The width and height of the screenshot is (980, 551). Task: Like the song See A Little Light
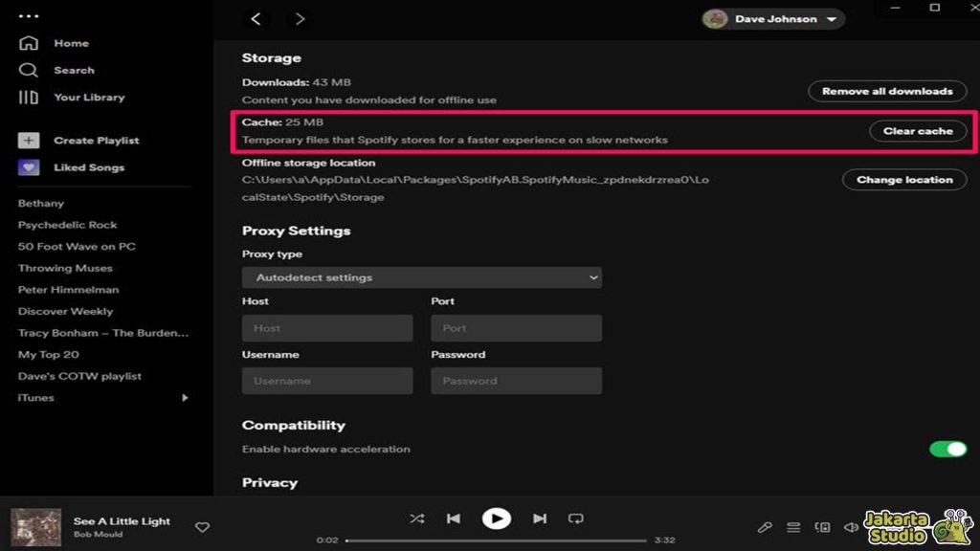(202, 527)
